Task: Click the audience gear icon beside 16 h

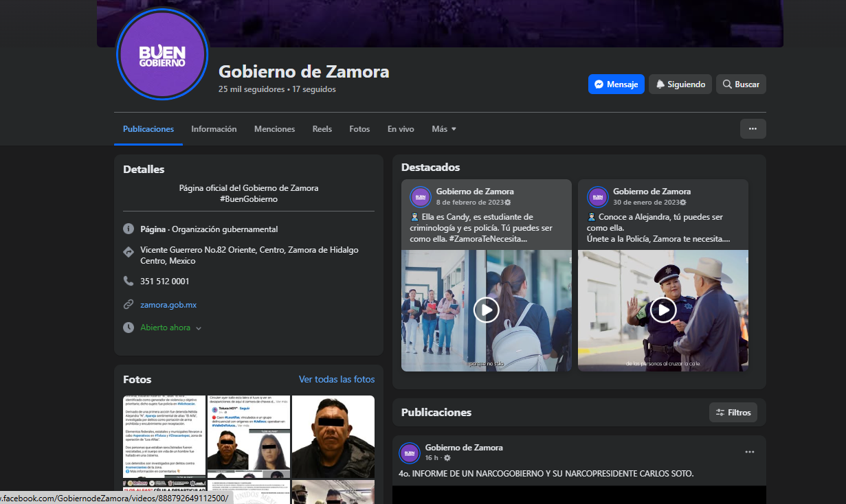Action: tap(447, 458)
